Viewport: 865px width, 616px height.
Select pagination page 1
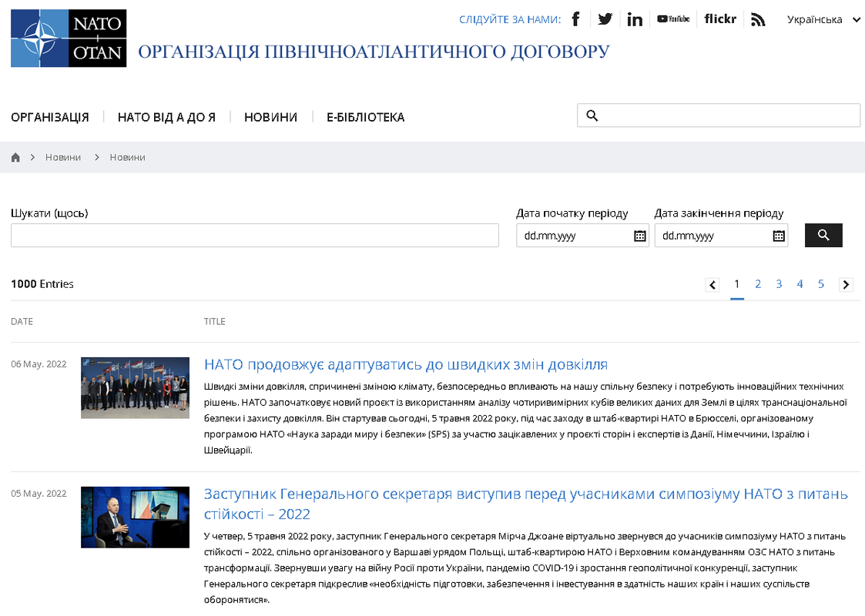click(x=736, y=284)
